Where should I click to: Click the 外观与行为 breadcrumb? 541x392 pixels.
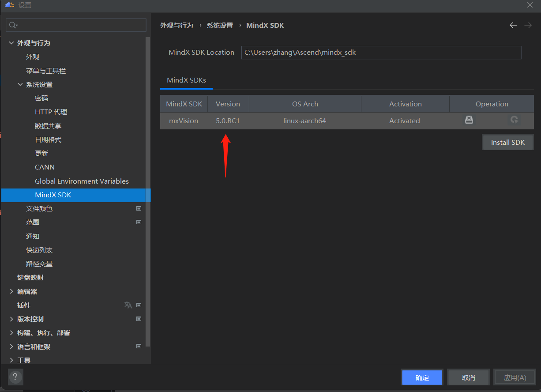click(x=177, y=26)
